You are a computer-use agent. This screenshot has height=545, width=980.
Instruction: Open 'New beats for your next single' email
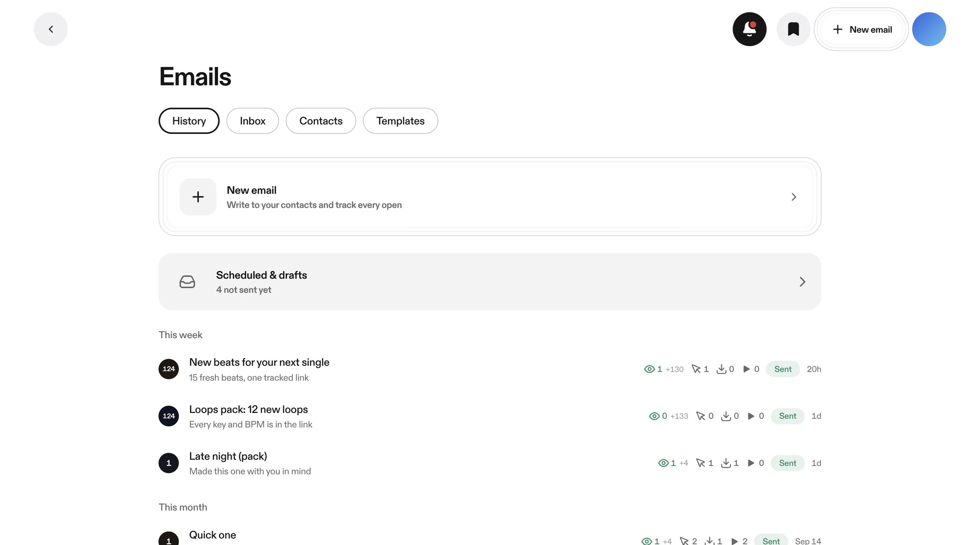[490, 369]
